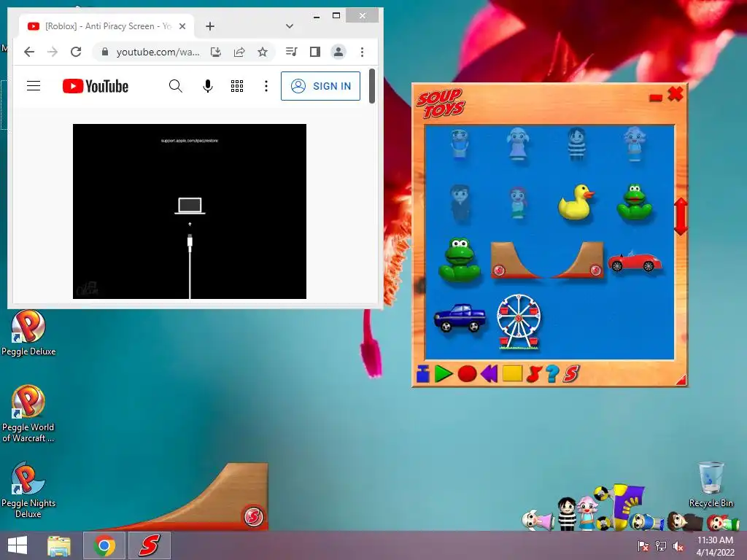Pick the faded girl doll next to bearded doll
The image size is (747, 560).
tap(518, 144)
